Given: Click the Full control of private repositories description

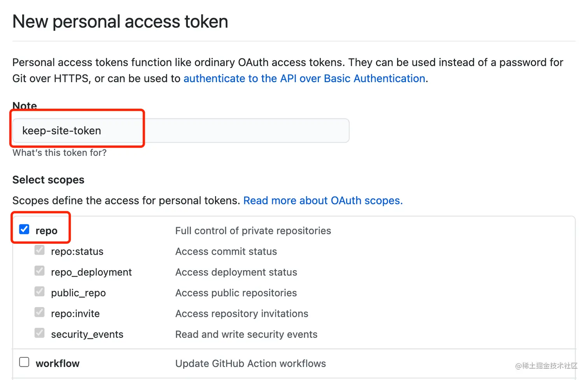Looking at the screenshot, I should point(253,231).
